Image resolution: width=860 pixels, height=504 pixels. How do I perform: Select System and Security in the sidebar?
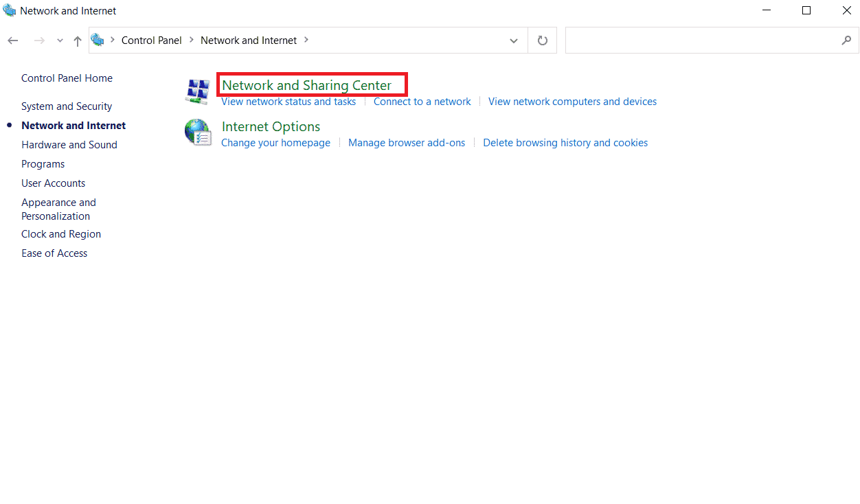pyautogui.click(x=66, y=106)
